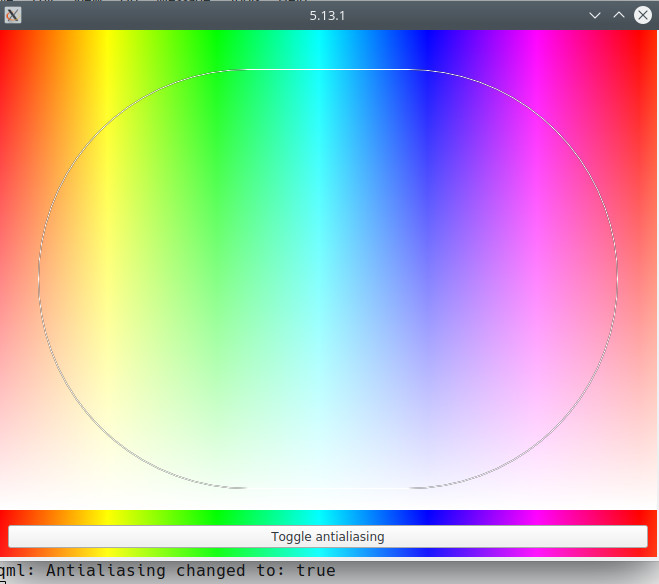This screenshot has width=659, height=584.
Task: Click the bottom edge of the rounded outline
Action: pos(328,488)
